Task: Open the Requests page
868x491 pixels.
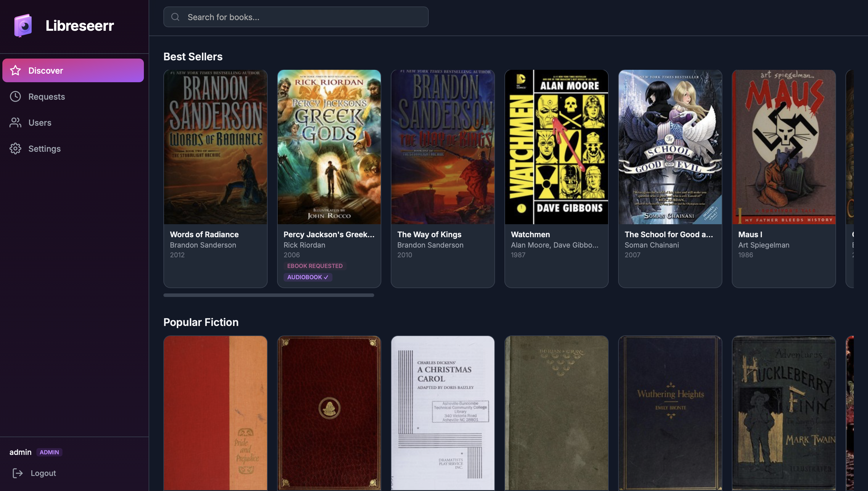Action: [73, 96]
